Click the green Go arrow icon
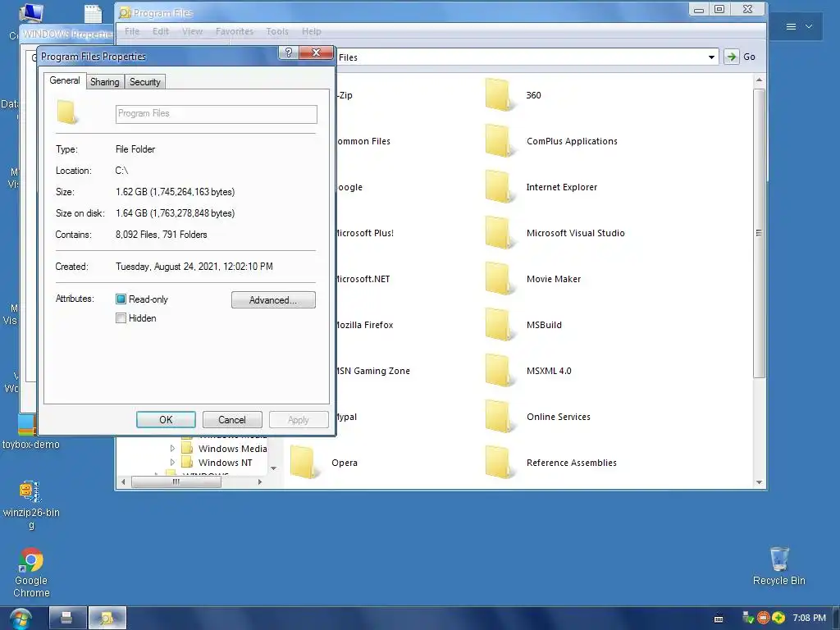This screenshot has height=630, width=840. (731, 57)
